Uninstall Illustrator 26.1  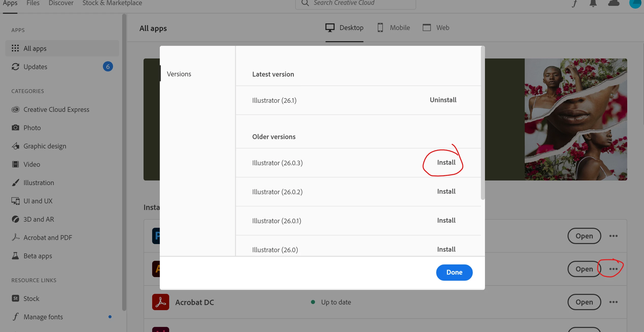click(443, 100)
